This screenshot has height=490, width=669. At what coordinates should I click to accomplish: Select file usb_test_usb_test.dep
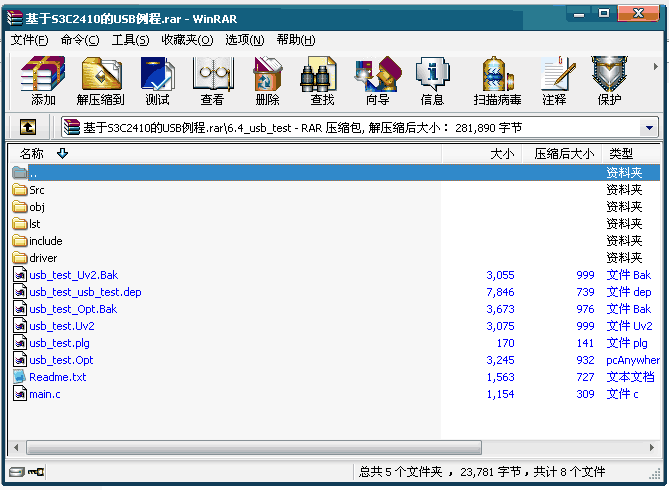[85, 292]
